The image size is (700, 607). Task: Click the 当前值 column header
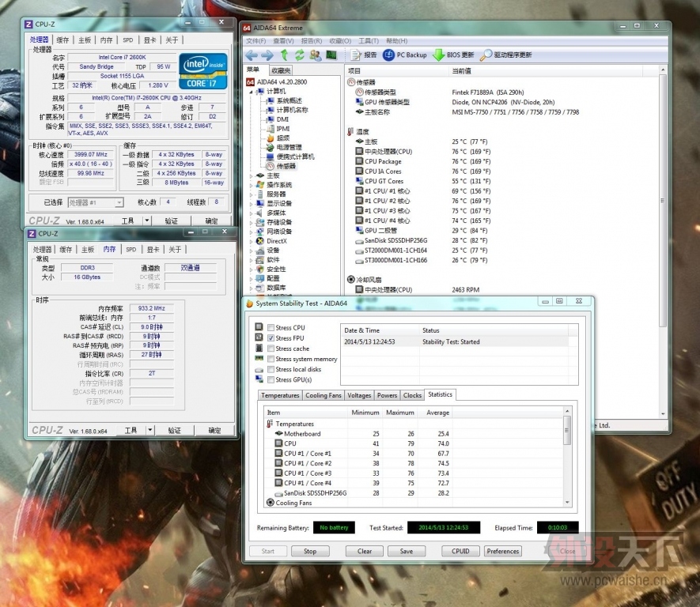point(461,71)
